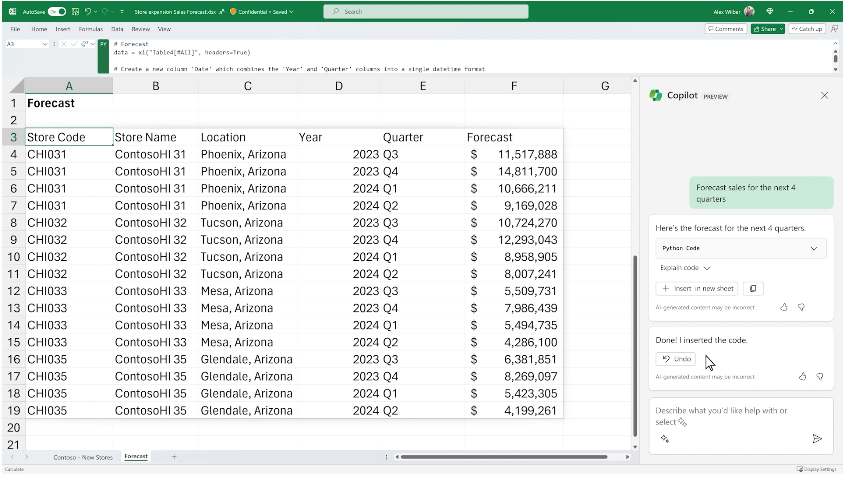Screen dimensions: 844x477
Task: Open the Insert ribbon tab
Action: tap(63, 29)
